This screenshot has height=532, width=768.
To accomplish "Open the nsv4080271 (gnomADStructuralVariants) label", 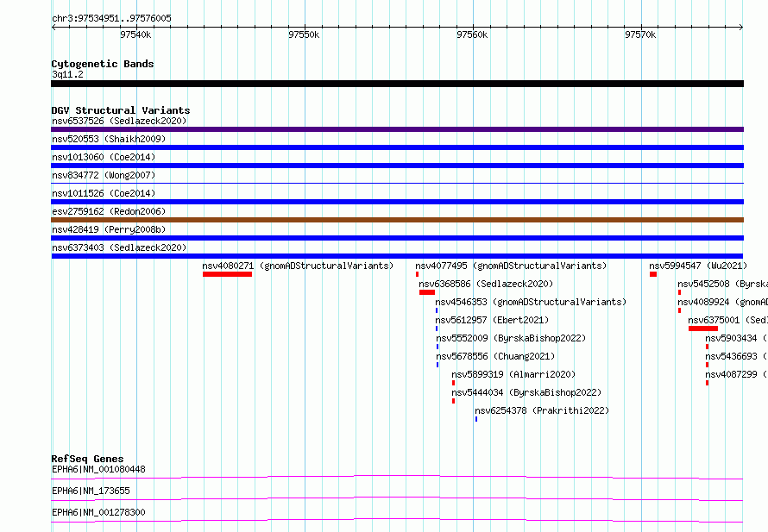I will (298, 266).
